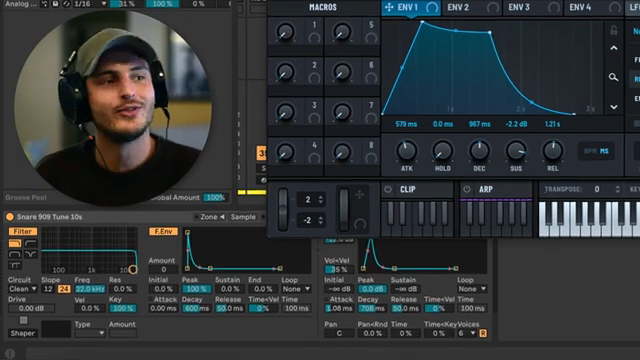
Task: Click the ENV 4 modulation ring
Action: click(614, 7)
